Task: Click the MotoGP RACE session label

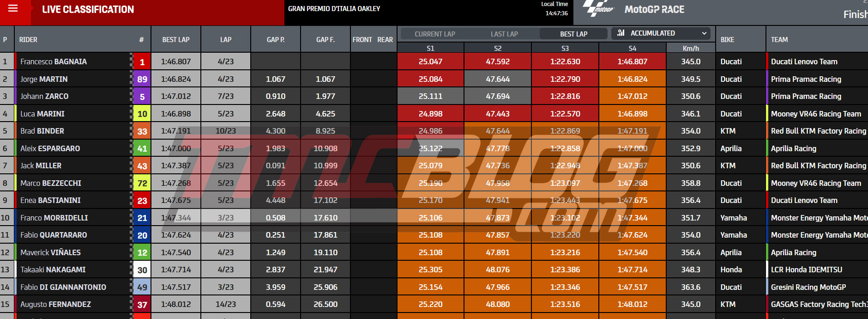Action: tap(654, 9)
